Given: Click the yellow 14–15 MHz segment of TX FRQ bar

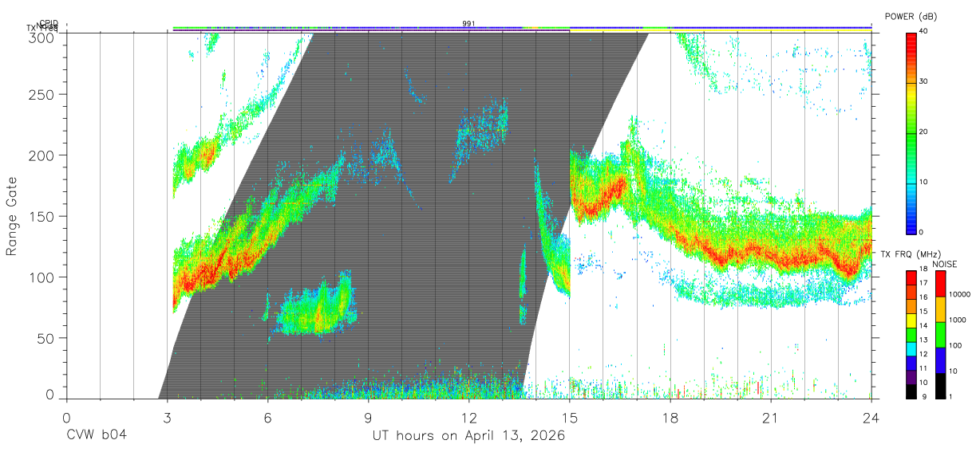Looking at the screenshot, I should point(911,320).
